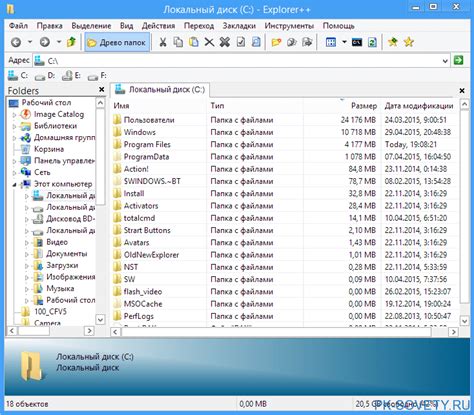This screenshot has height=415, width=474.
Task: Select Музыка in the folder tree
Action: coord(60,288)
